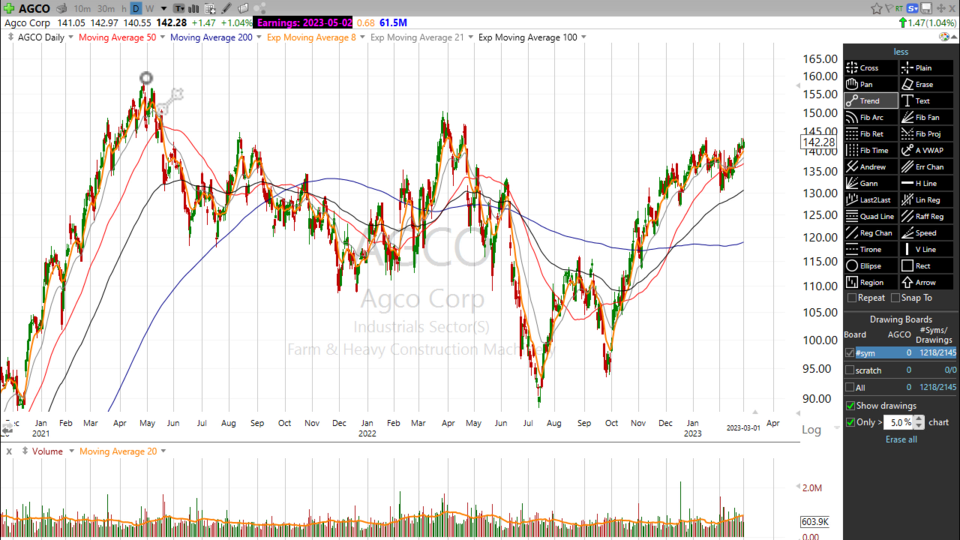Screen dimensions: 960x540
Task: Click the pencil drawing icon in toolbar
Action: click(x=227, y=9)
